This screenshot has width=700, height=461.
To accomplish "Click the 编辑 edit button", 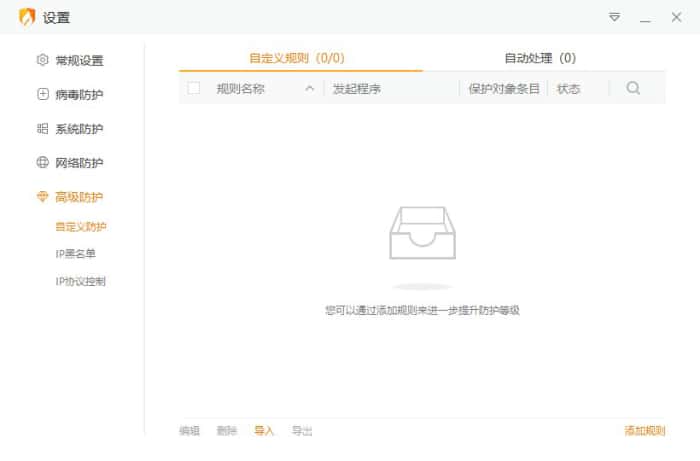I will point(189,431).
